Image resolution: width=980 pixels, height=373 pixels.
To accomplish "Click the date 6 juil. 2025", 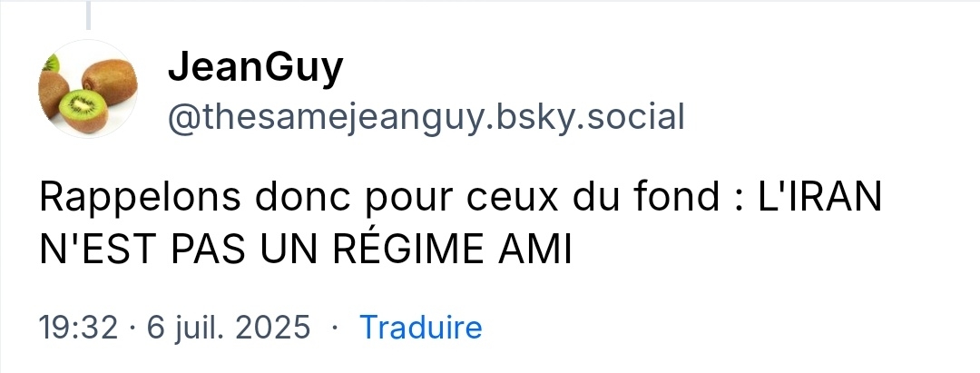I will click(x=228, y=327).
